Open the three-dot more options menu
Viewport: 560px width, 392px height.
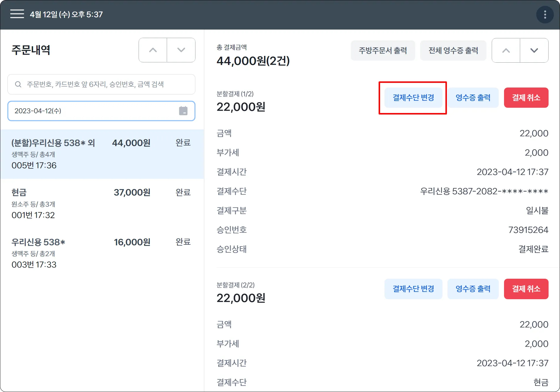tap(545, 15)
